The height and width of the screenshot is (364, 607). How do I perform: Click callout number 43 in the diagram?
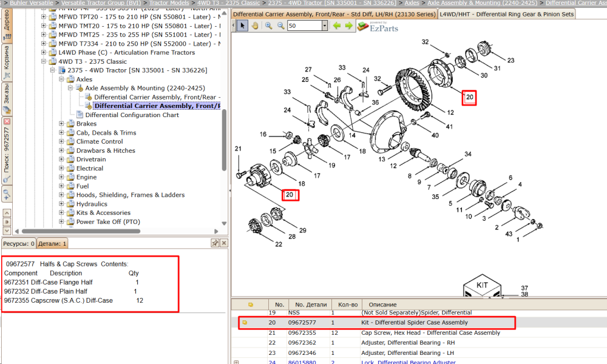coord(509,234)
